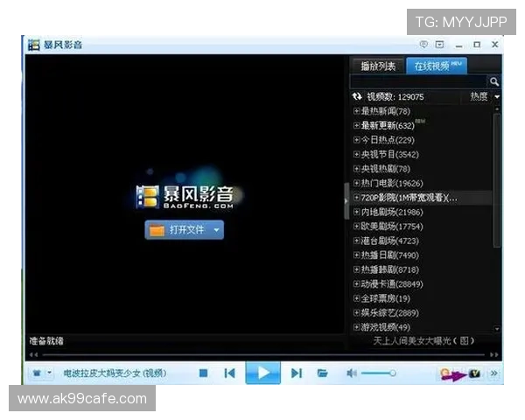Select the 内地剧场(21986) row
Image resolution: width=525 pixels, height=420 pixels.
421,212
